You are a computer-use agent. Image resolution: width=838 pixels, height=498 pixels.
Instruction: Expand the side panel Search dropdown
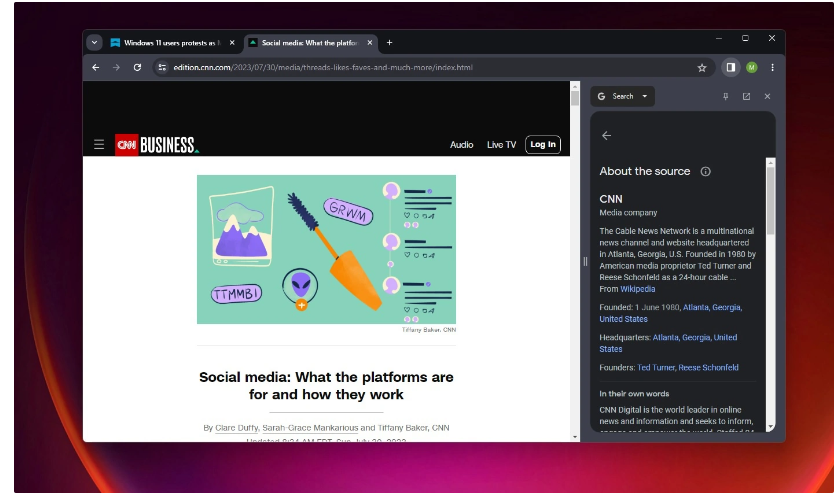(623, 97)
